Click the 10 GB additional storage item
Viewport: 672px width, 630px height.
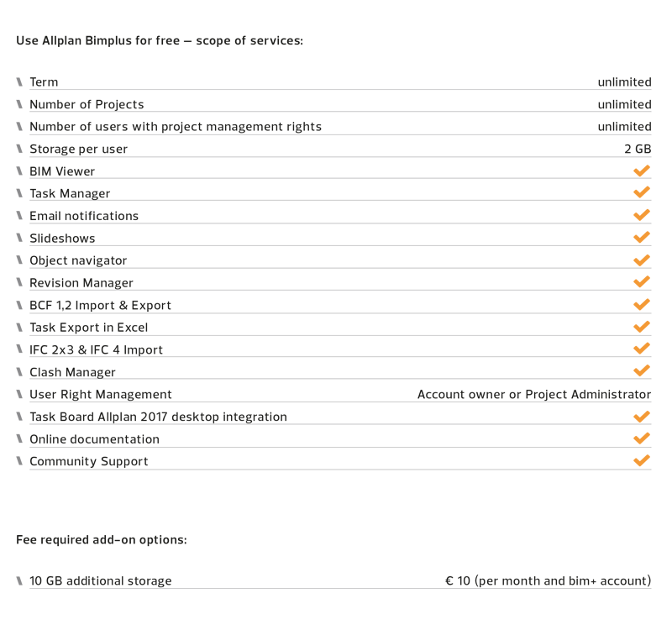tap(100, 580)
